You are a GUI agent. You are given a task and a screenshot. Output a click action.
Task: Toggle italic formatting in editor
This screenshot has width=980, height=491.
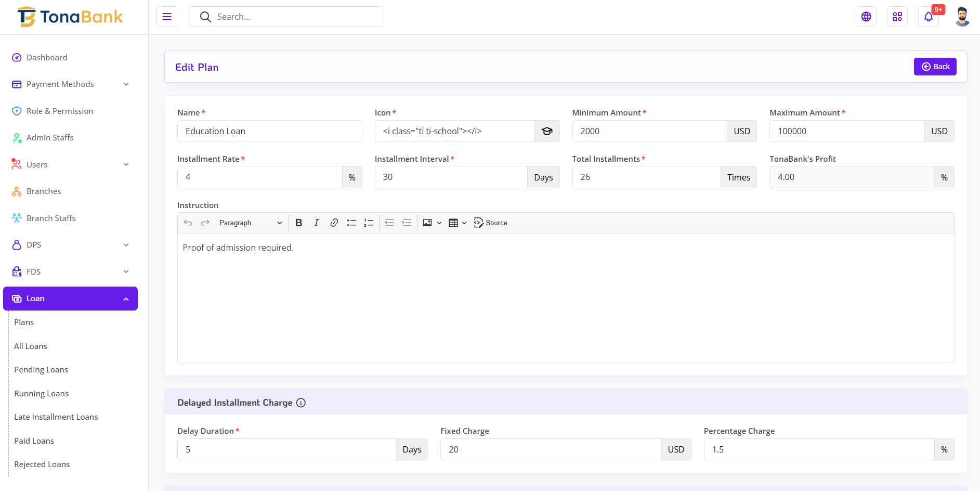(x=316, y=223)
